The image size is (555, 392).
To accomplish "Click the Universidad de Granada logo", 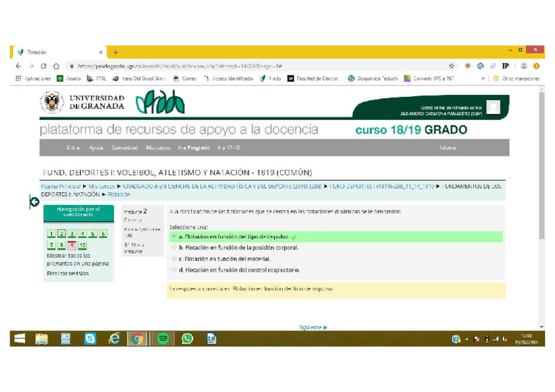I will tap(82, 103).
